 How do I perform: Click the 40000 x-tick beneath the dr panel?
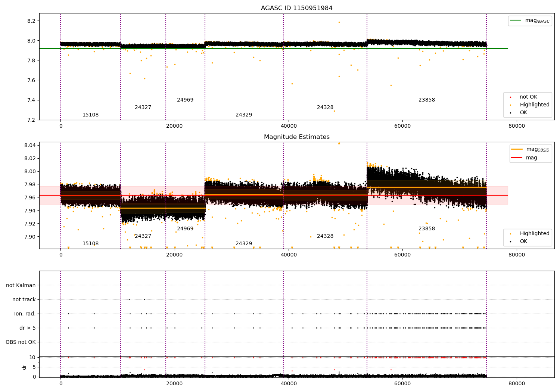289,383
